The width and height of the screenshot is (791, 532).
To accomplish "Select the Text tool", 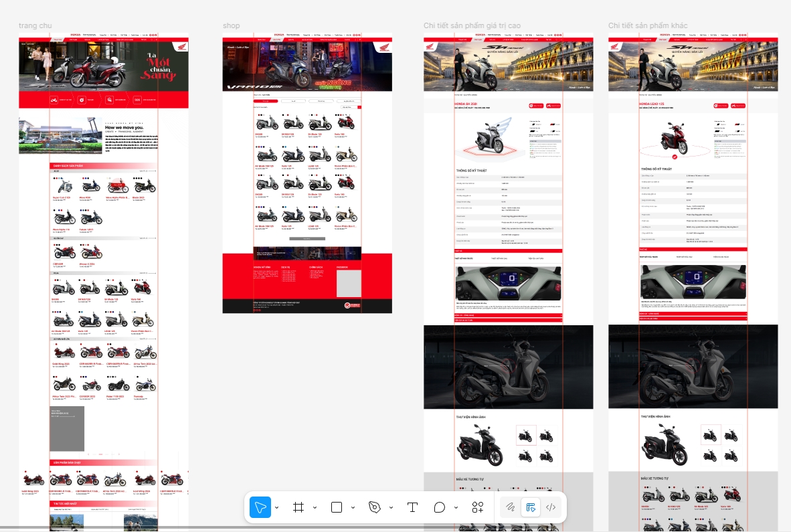I will (x=412, y=507).
